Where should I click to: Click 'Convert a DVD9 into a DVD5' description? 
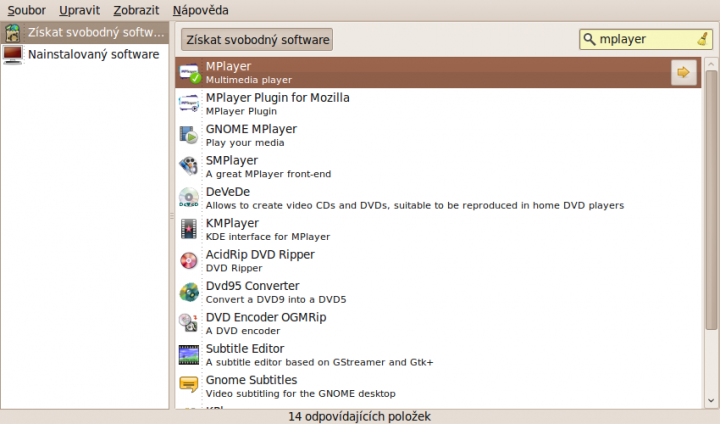click(276, 300)
